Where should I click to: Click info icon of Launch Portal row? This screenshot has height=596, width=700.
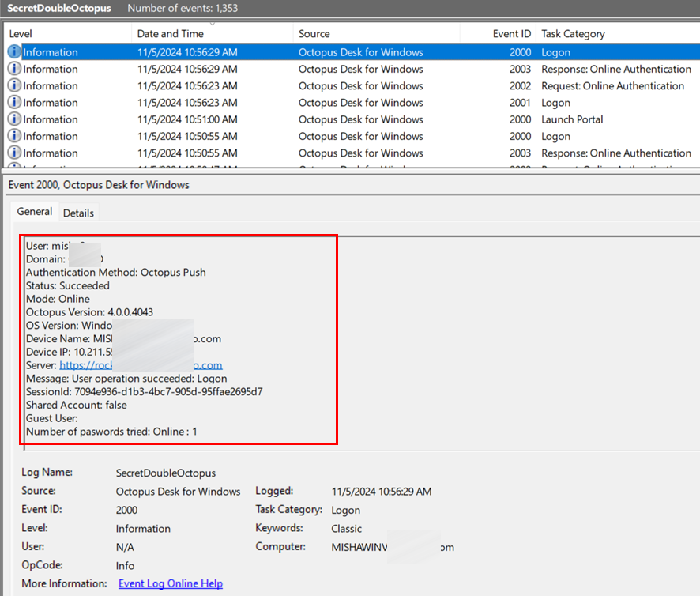click(14, 119)
